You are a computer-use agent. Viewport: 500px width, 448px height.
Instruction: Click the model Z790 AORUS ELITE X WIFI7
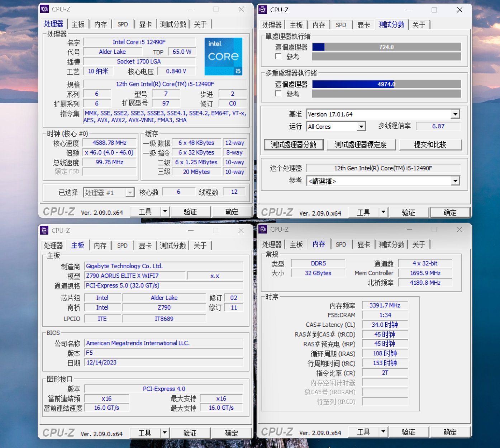[x=135, y=275]
